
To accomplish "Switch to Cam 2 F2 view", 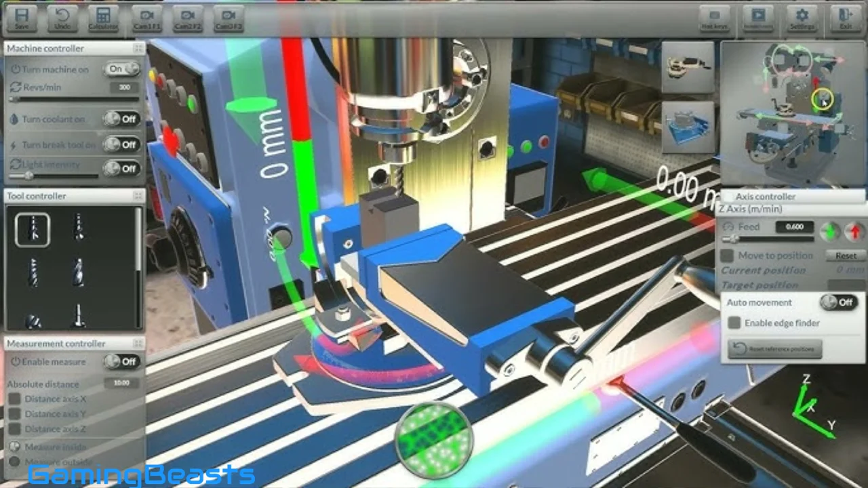I will pos(188,19).
